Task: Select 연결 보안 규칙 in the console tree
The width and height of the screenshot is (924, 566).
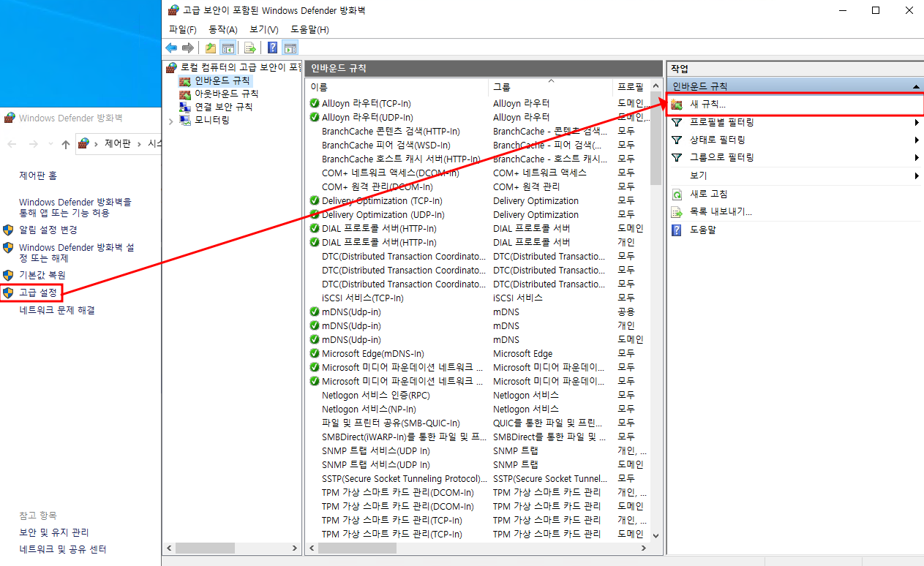Action: pyautogui.click(x=223, y=107)
